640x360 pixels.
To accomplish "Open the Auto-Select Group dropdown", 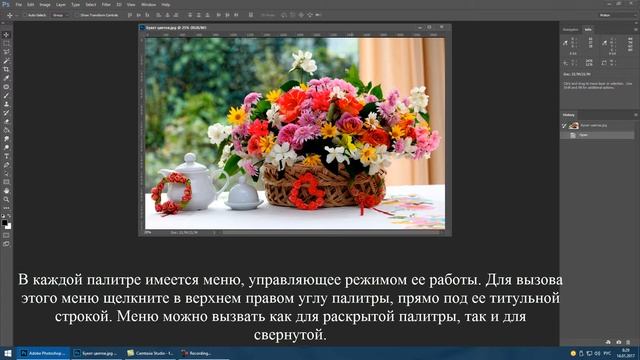I will click(x=60, y=15).
